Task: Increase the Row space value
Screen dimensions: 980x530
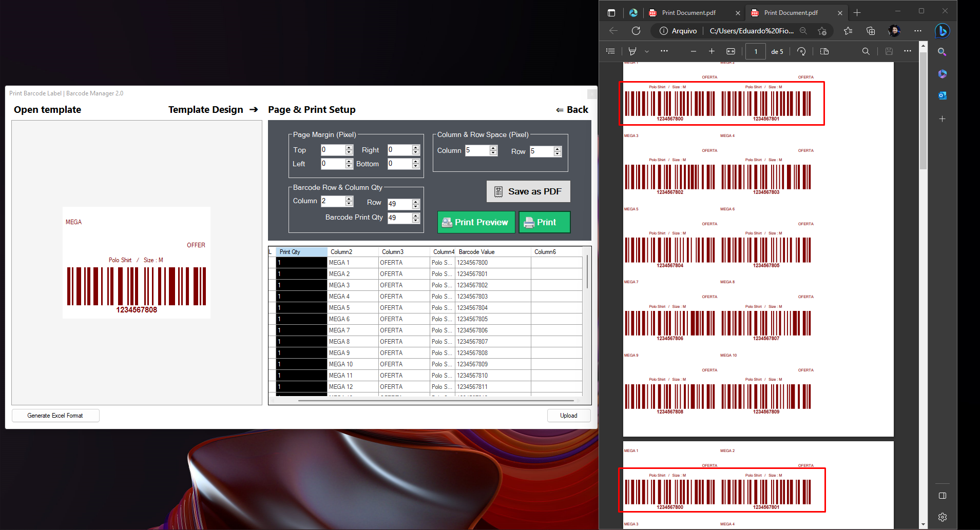Action: pyautogui.click(x=558, y=149)
